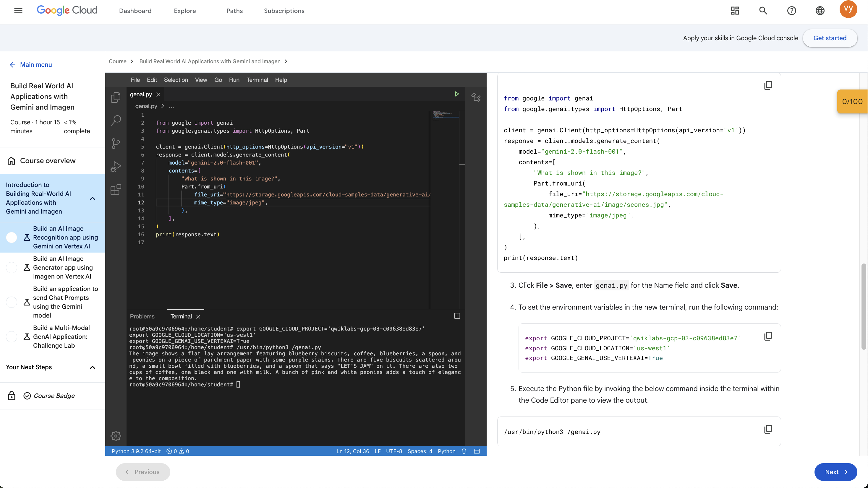
Task: Collapse Your Next Steps section
Action: point(93,367)
